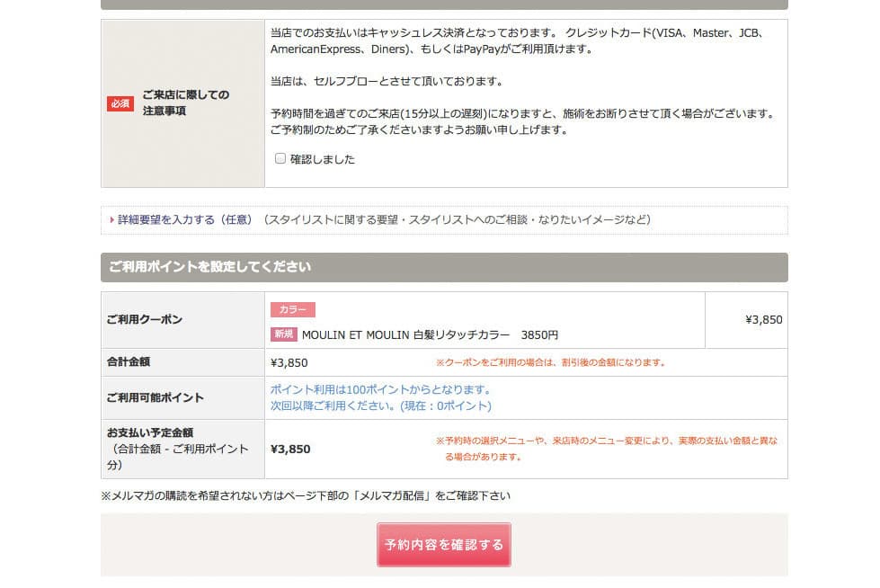Screen dimensions: 880x588
Task: Click the ご利用クーポン row label
Action: [x=145, y=319]
